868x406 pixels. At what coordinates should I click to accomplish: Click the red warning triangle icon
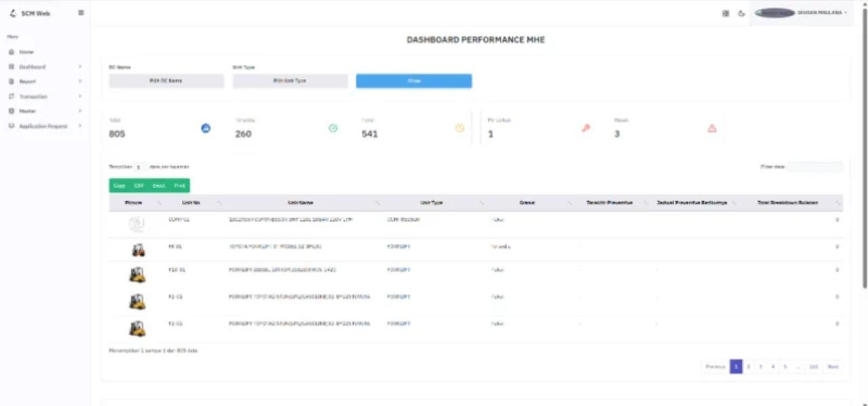point(712,128)
